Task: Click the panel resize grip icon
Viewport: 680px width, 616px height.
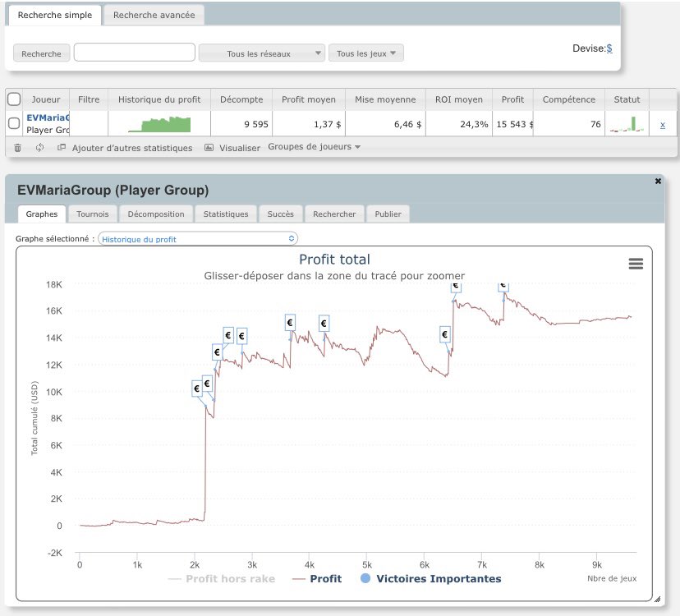Action: pyautogui.click(x=658, y=599)
